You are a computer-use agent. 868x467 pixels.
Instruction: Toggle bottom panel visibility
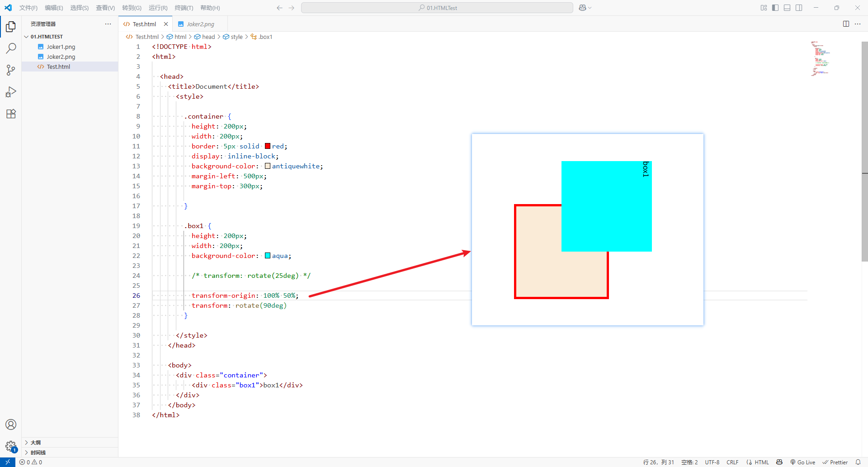pos(787,8)
